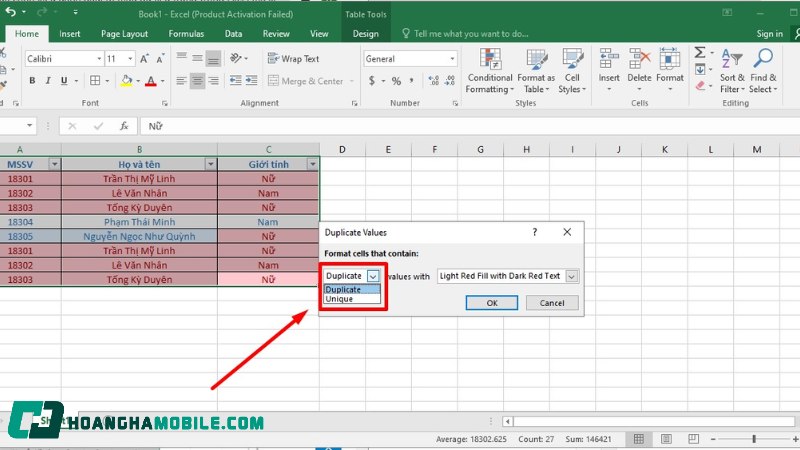The width and height of the screenshot is (800, 450).
Task: Apply Percent Style format
Action: [396, 81]
